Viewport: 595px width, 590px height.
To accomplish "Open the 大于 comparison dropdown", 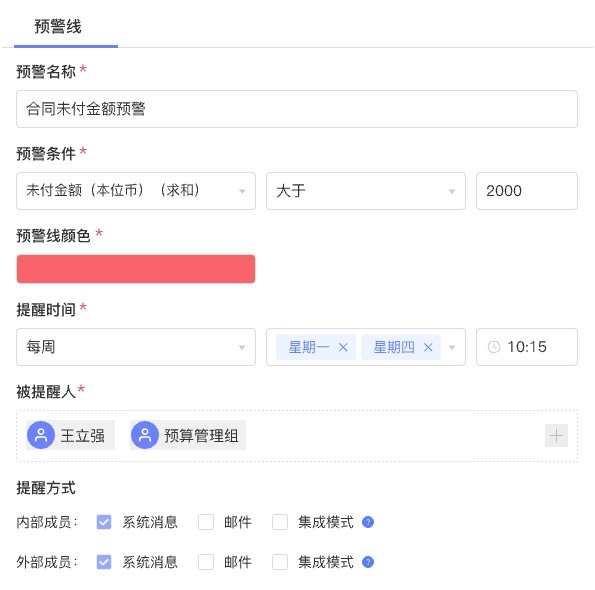I will pyautogui.click(x=366, y=191).
